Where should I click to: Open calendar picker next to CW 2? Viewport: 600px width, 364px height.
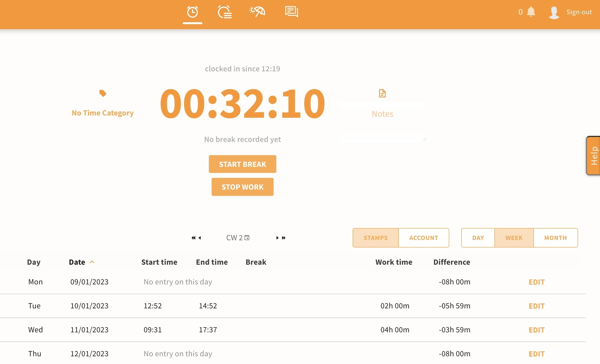click(x=247, y=238)
